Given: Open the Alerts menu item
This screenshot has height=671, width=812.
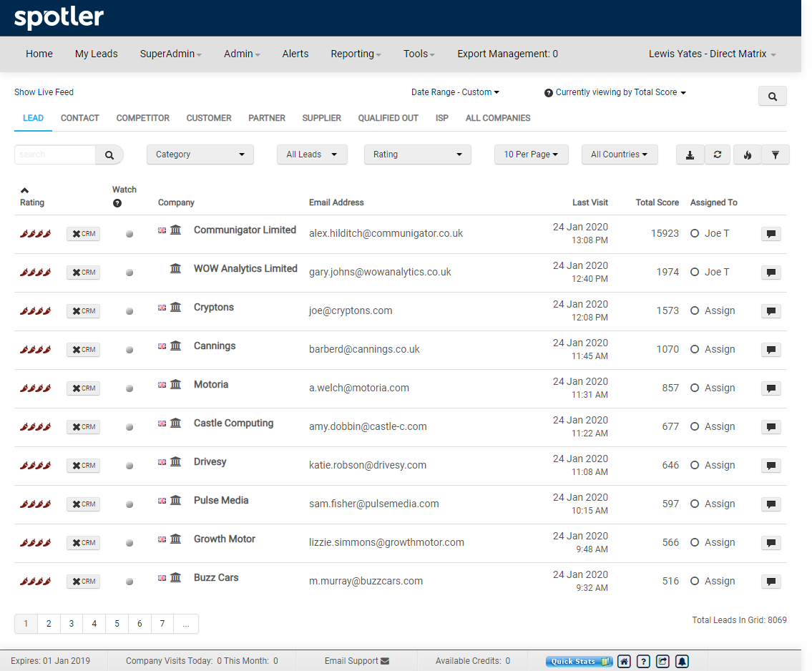Looking at the screenshot, I should click(x=295, y=54).
